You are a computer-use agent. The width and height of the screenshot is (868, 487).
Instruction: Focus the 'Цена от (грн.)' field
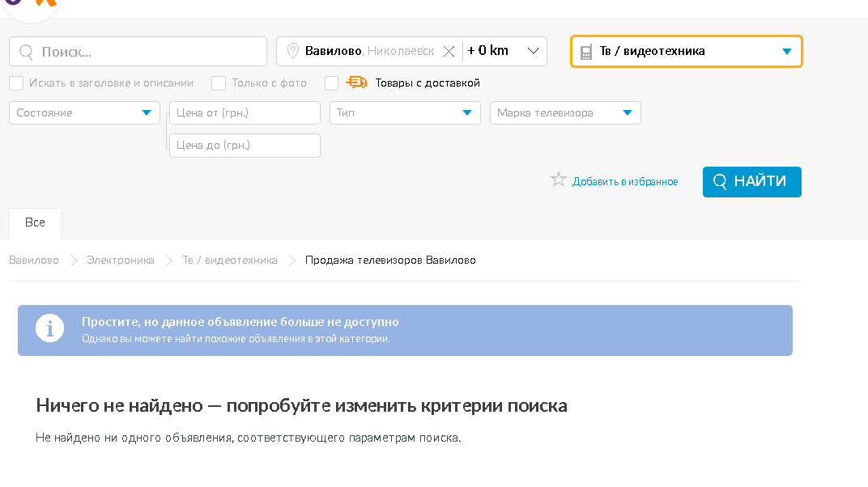click(x=245, y=113)
